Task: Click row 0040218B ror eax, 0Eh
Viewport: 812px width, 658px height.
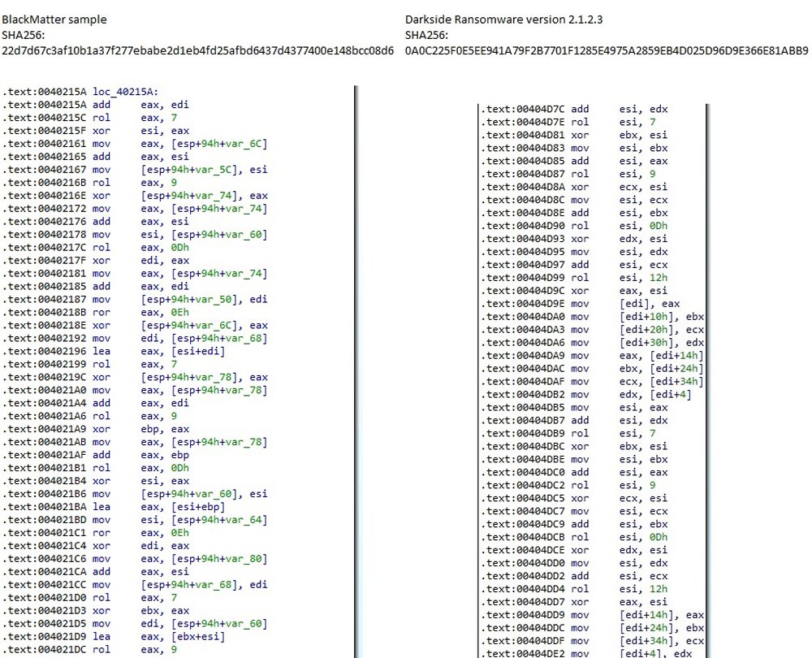Action: 96,312
